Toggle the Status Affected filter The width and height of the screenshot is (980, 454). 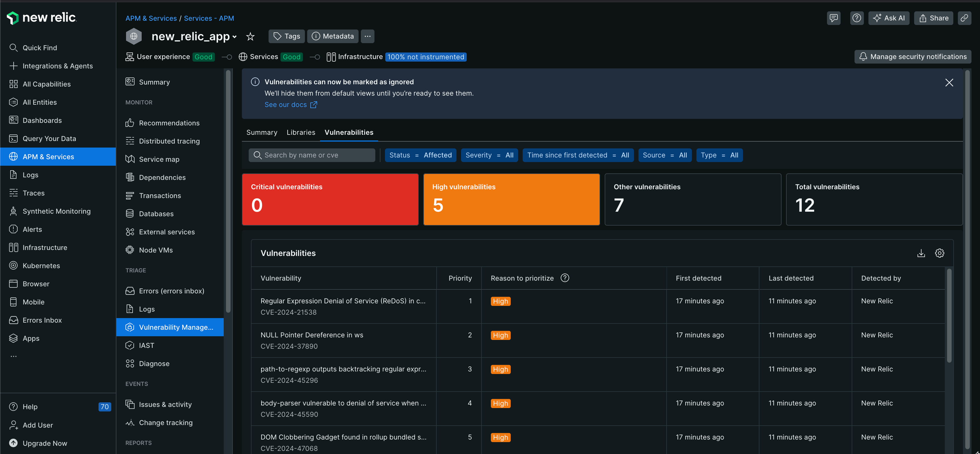(x=420, y=155)
